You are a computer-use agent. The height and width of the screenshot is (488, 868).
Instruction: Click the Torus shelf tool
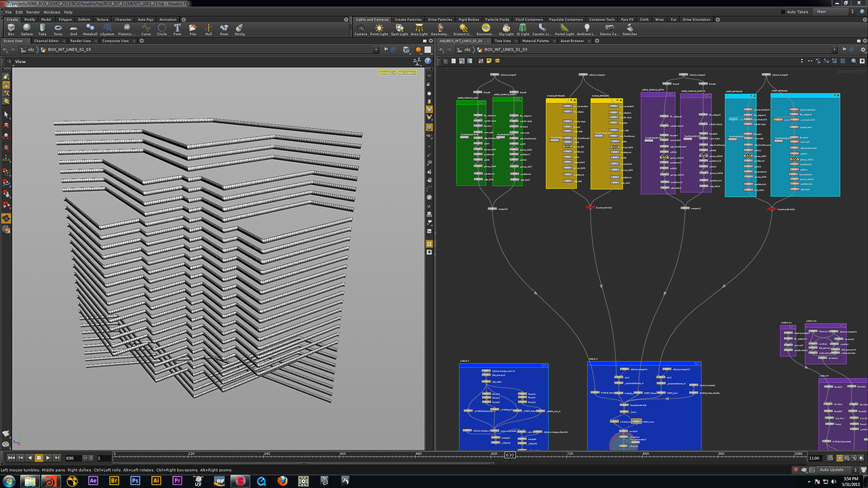(x=58, y=29)
